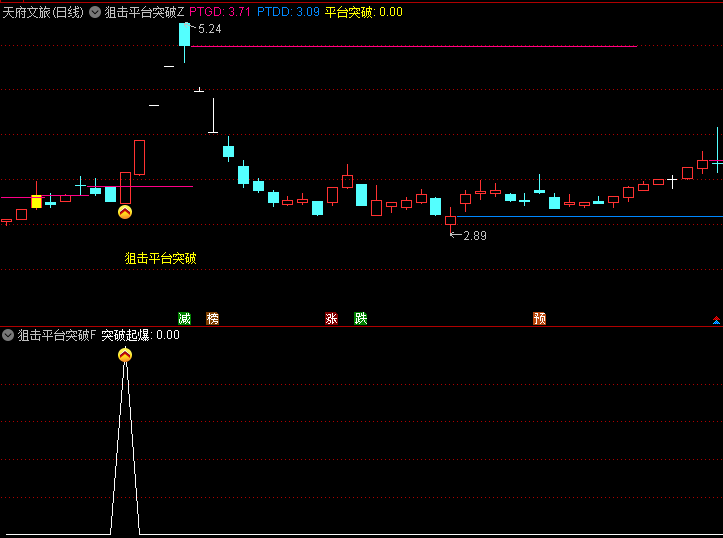The height and width of the screenshot is (538, 723).
Task: Click the 2.89 low price label
Action: coord(475,236)
